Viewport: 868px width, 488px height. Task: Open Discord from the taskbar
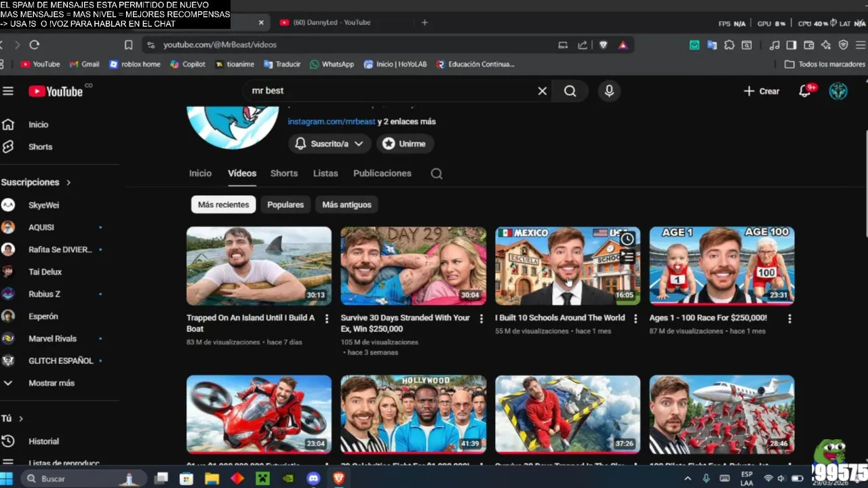pos(313,479)
